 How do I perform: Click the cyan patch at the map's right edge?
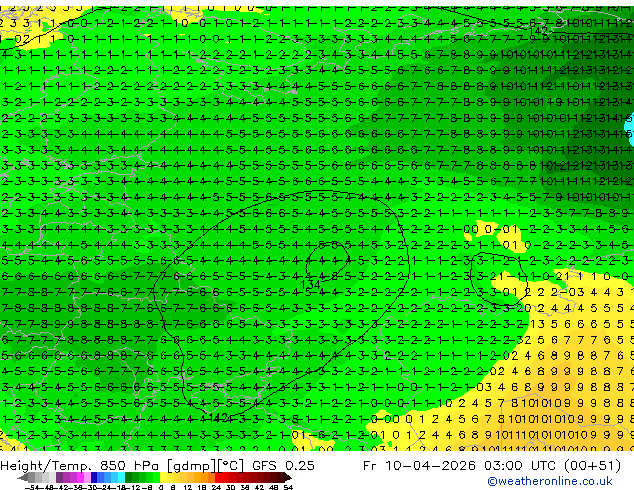pyautogui.click(x=629, y=129)
